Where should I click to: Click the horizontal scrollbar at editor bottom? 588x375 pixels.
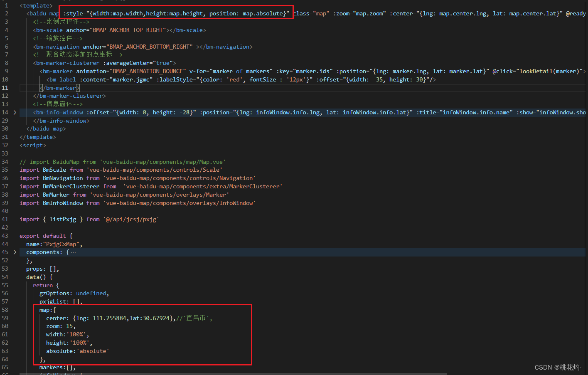[233, 374]
